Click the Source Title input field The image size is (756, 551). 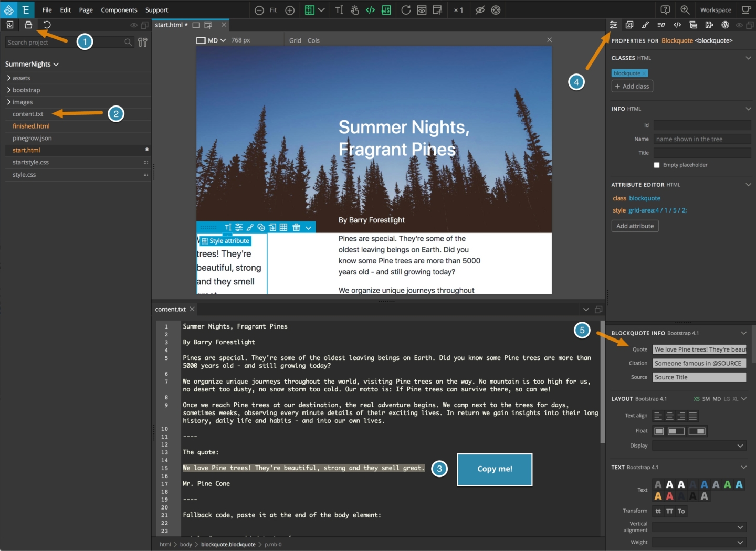coord(699,377)
